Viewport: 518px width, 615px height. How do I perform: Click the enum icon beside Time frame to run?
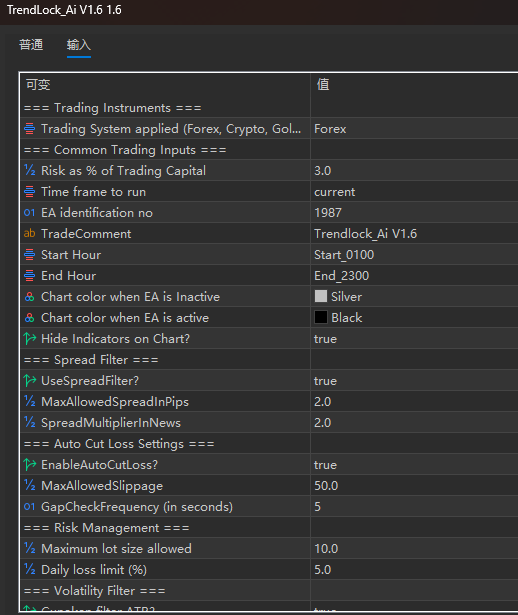point(29,192)
